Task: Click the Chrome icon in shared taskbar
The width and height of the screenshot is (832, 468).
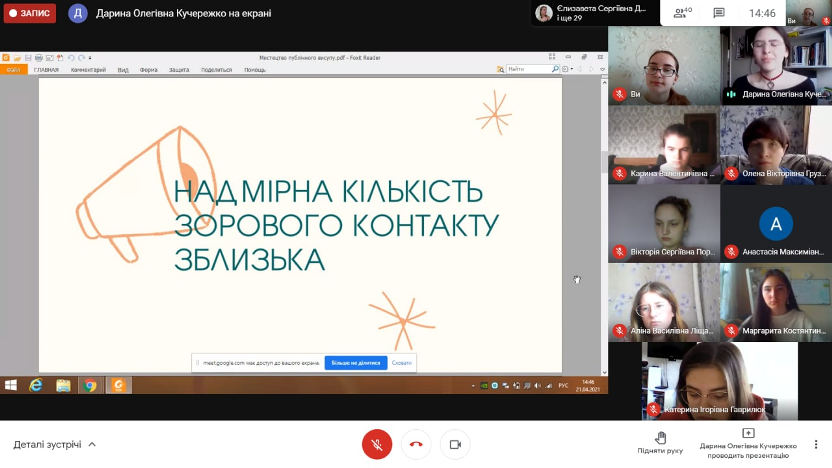Action: click(90, 385)
